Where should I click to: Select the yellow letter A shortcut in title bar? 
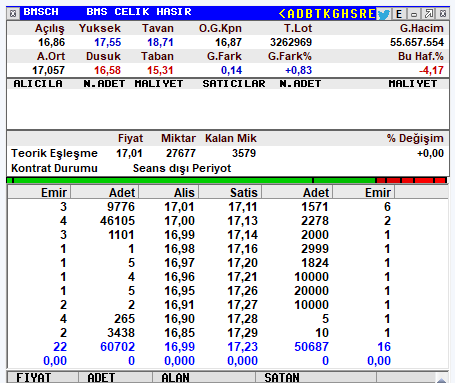(291, 14)
